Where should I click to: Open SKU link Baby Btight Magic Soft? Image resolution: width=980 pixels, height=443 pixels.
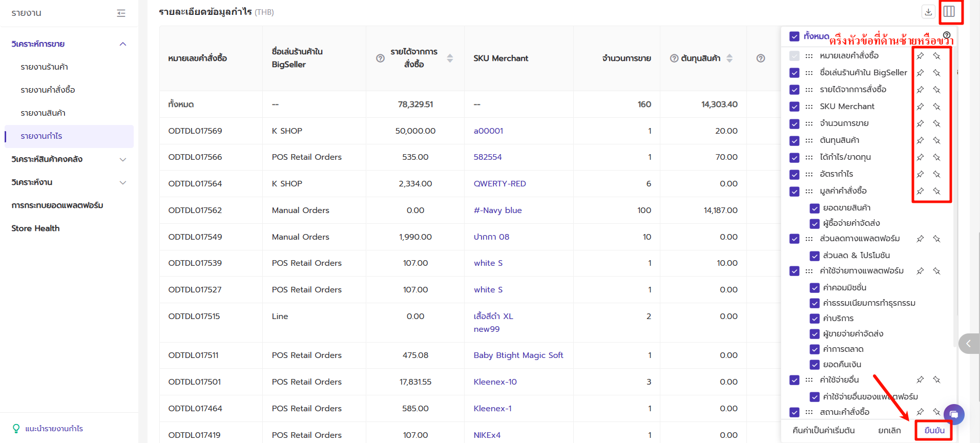518,355
